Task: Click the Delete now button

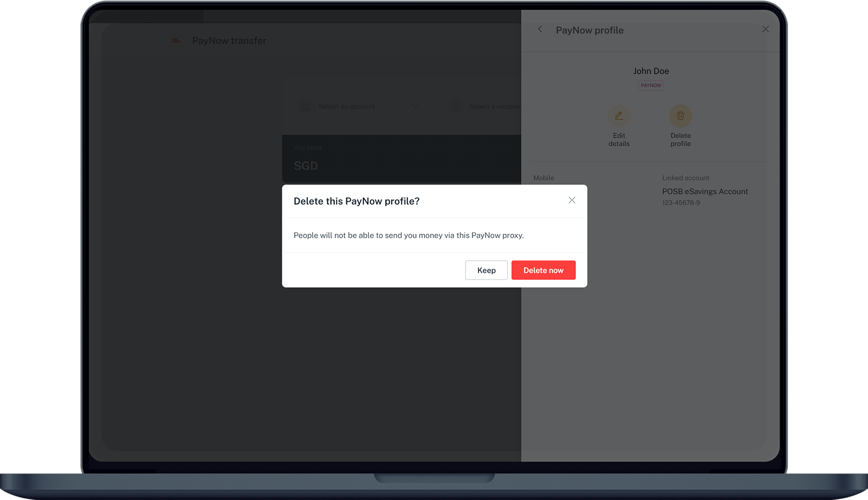Action: [543, 270]
